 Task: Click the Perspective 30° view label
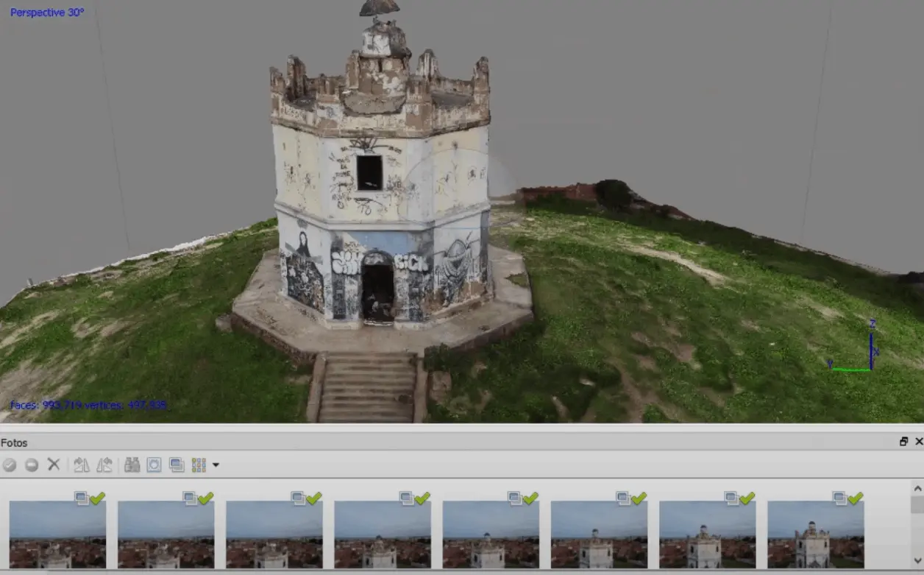point(47,13)
